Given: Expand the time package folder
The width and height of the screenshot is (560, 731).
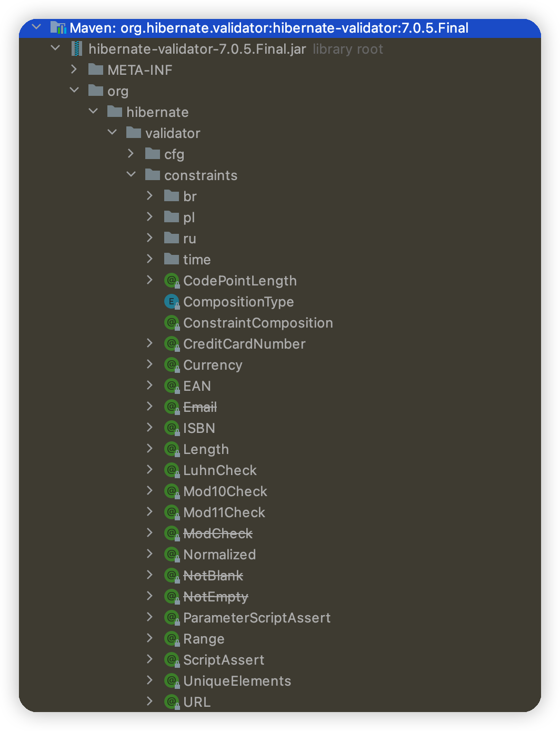Looking at the screenshot, I should 150,259.
